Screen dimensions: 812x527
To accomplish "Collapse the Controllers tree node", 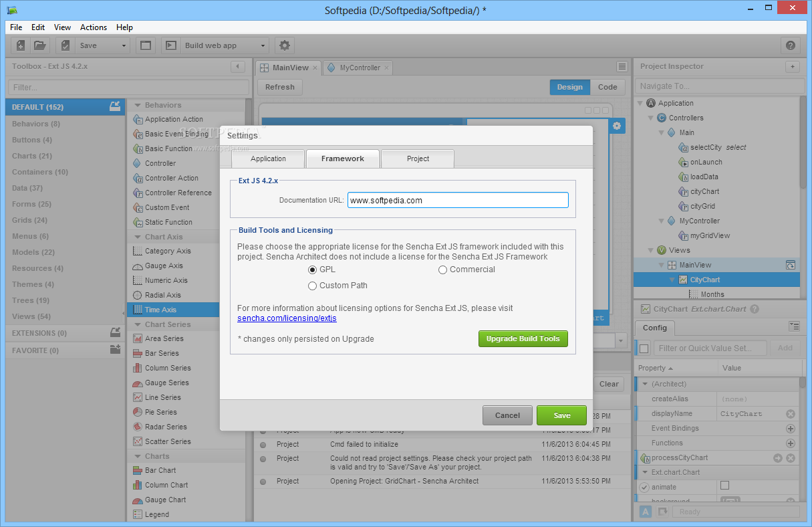I will point(650,118).
